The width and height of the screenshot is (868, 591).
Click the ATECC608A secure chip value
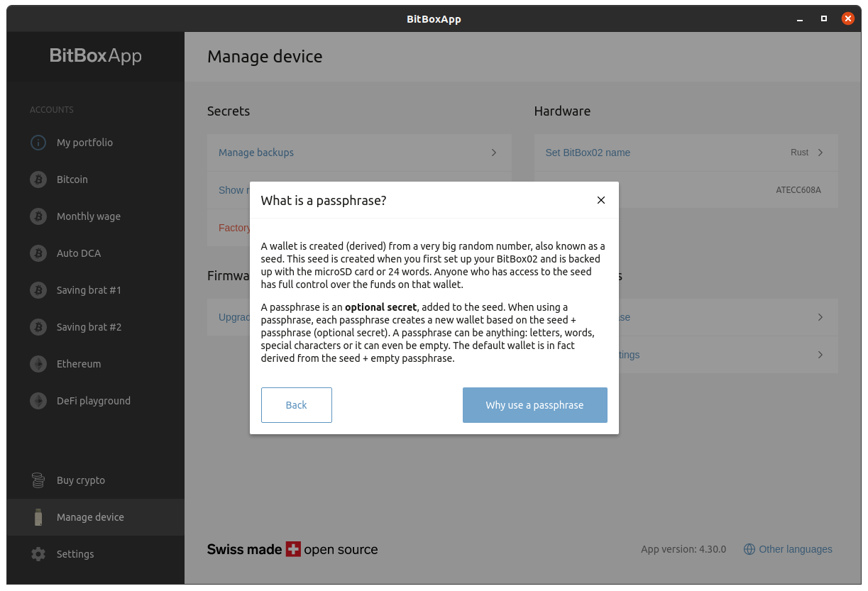(798, 190)
